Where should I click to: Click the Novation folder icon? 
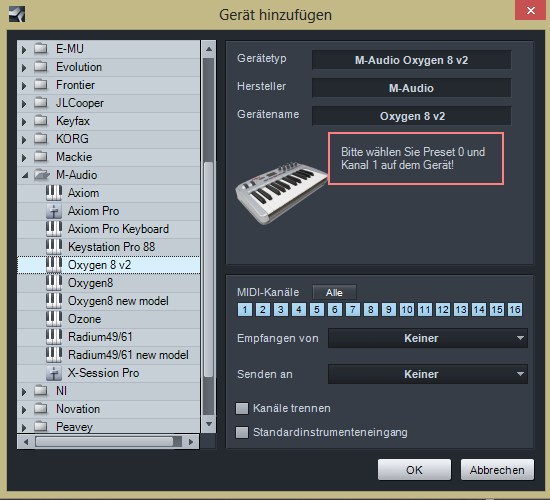click(x=41, y=409)
